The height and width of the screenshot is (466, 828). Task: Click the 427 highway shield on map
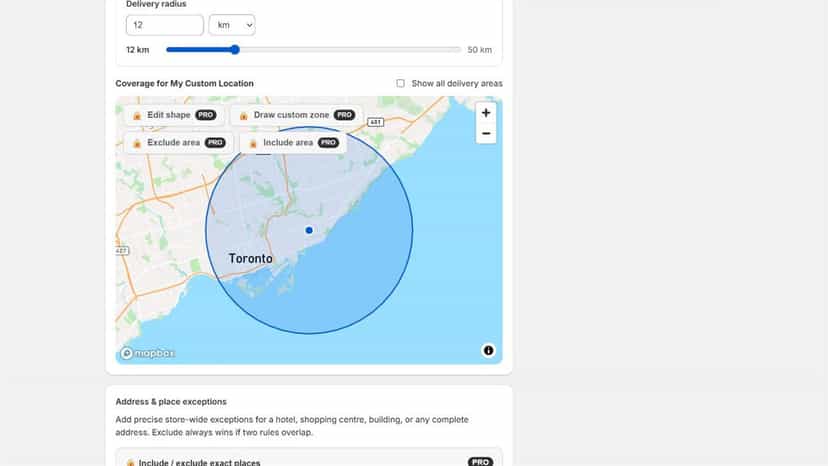[122, 250]
